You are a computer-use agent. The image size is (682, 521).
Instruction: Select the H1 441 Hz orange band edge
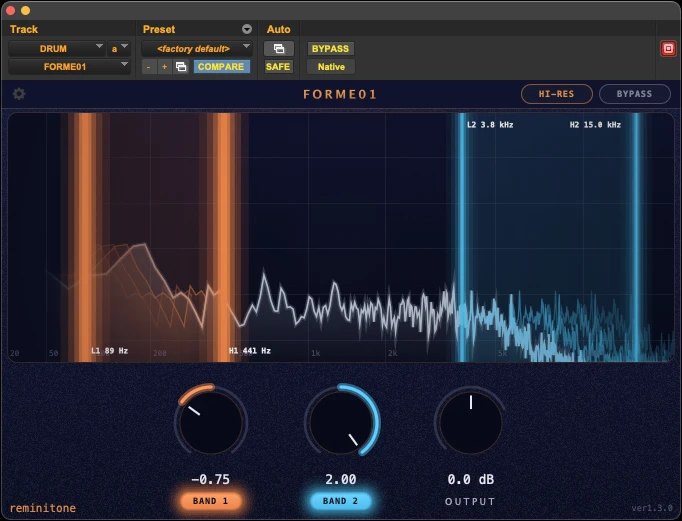coord(224,237)
